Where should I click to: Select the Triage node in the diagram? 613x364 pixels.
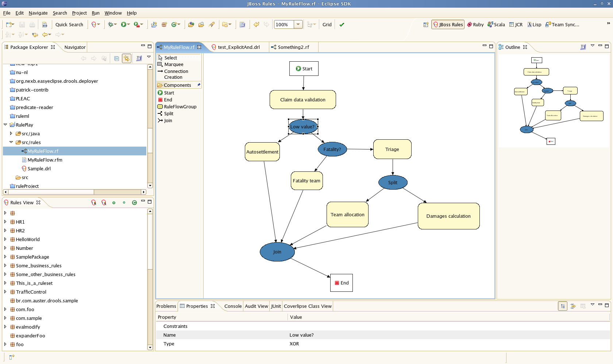(x=392, y=150)
